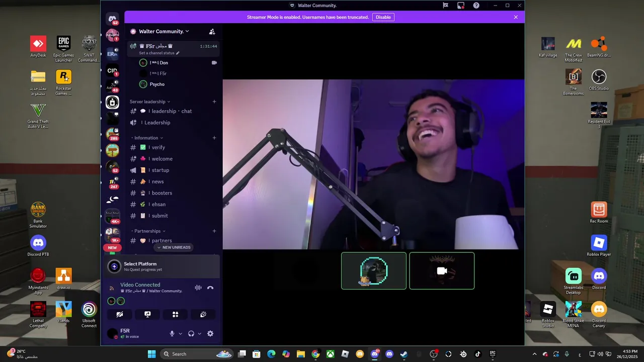
Task: Open activities launcher button
Action: tap(175, 314)
